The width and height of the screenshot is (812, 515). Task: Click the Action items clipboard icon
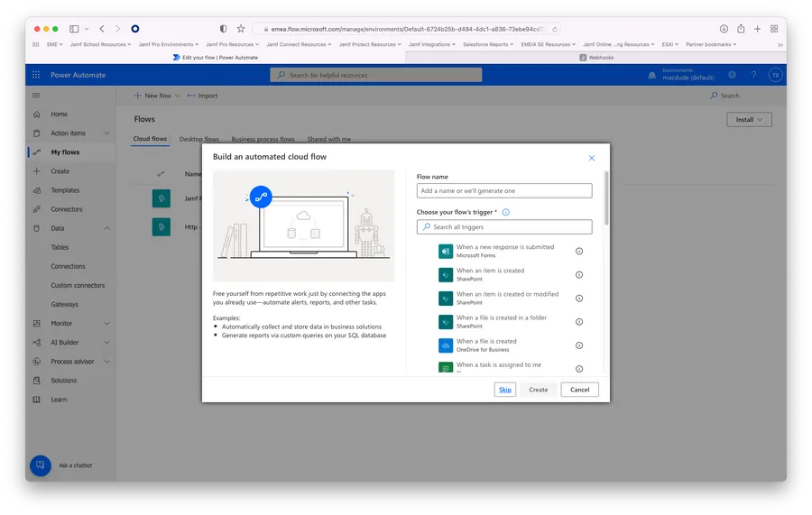pos(36,133)
